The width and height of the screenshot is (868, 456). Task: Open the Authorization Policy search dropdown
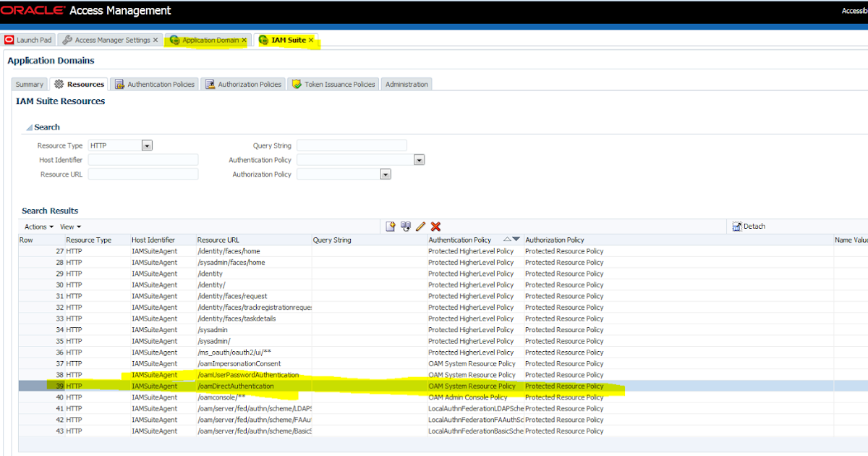click(386, 174)
